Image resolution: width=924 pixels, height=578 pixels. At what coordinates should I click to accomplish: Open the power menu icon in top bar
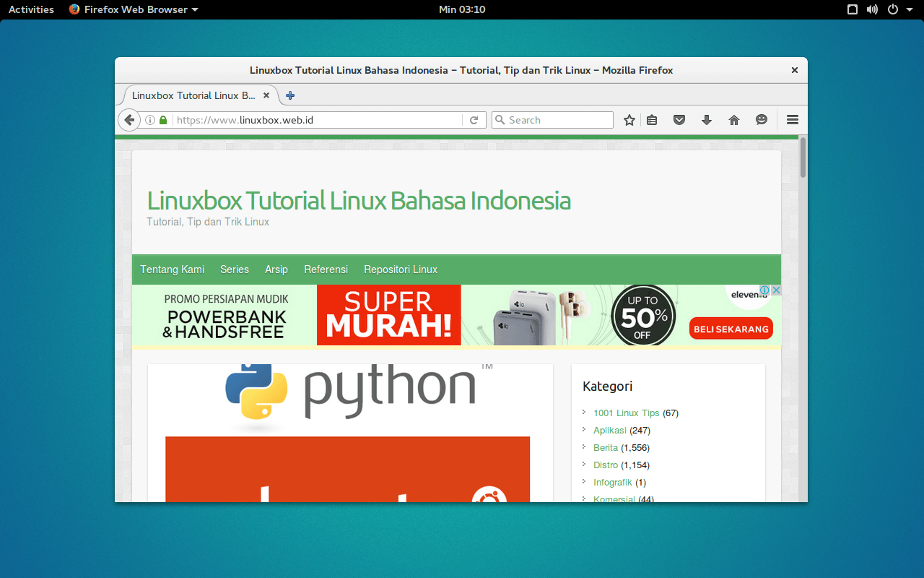[x=893, y=9]
